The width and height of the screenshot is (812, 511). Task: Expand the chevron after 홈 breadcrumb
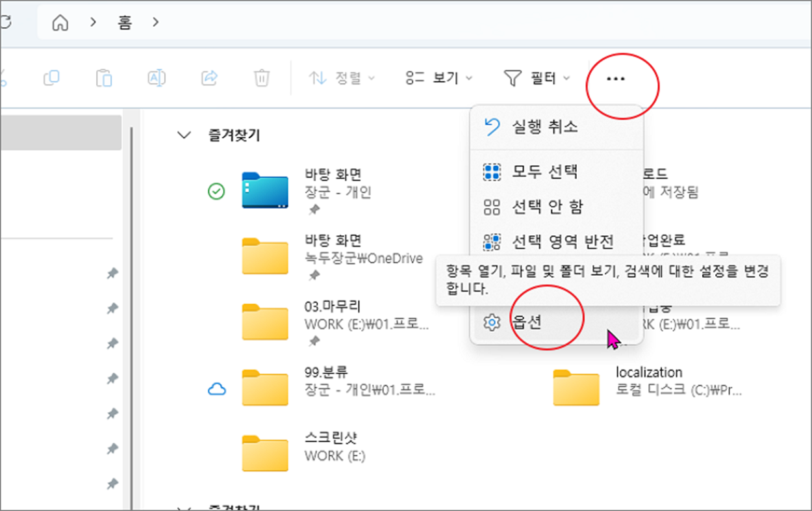point(155,23)
